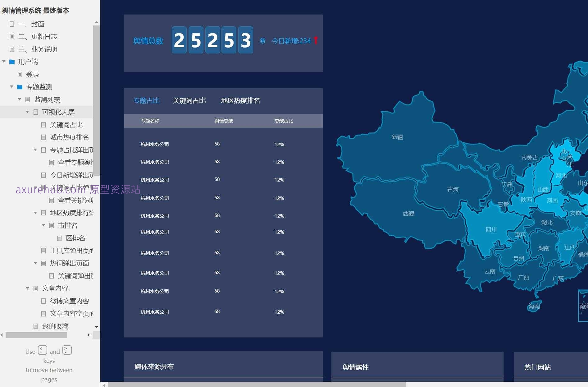
Task: Click the 今日新增:234 link
Action: [291, 41]
